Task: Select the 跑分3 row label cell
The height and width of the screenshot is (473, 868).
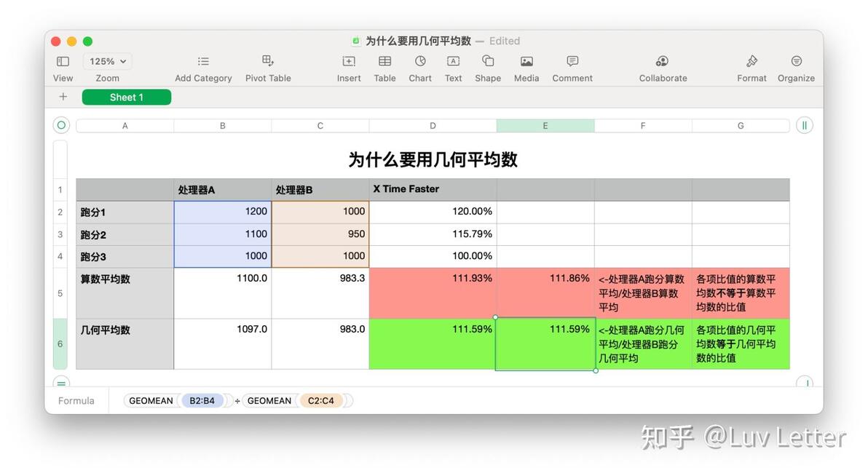Action: [125, 257]
